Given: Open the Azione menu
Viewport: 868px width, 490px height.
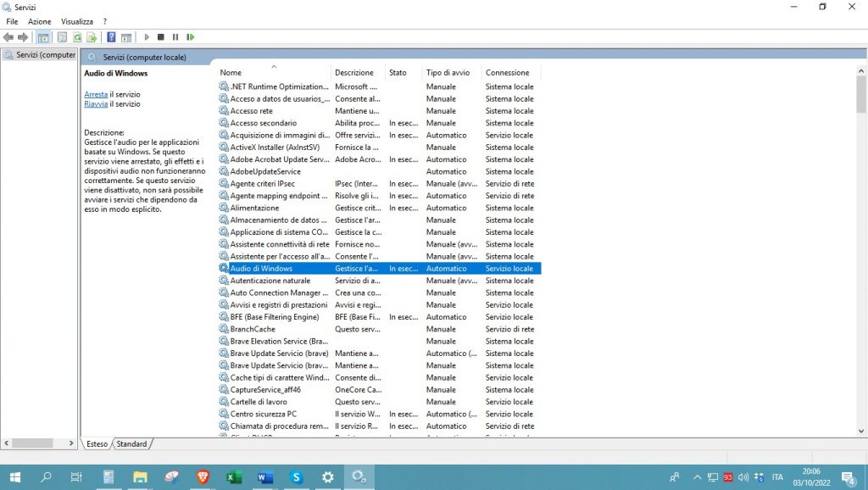Looking at the screenshot, I should click(39, 21).
